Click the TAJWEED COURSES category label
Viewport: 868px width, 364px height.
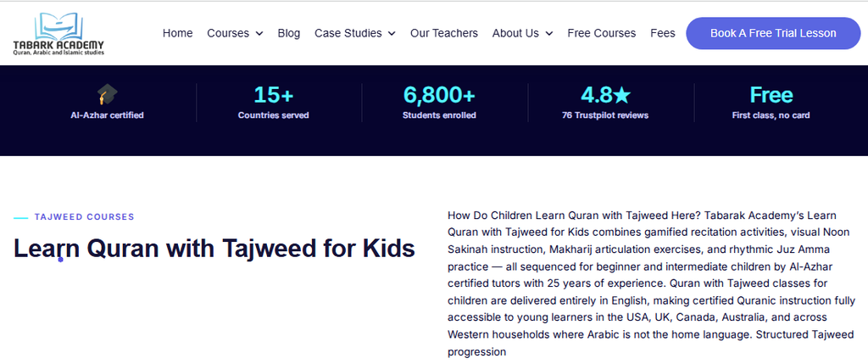click(84, 216)
